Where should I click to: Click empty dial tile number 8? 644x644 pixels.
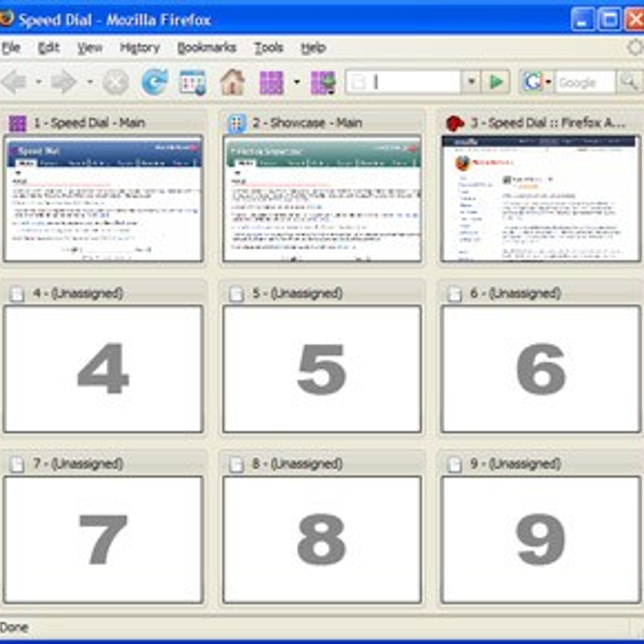tap(322, 540)
